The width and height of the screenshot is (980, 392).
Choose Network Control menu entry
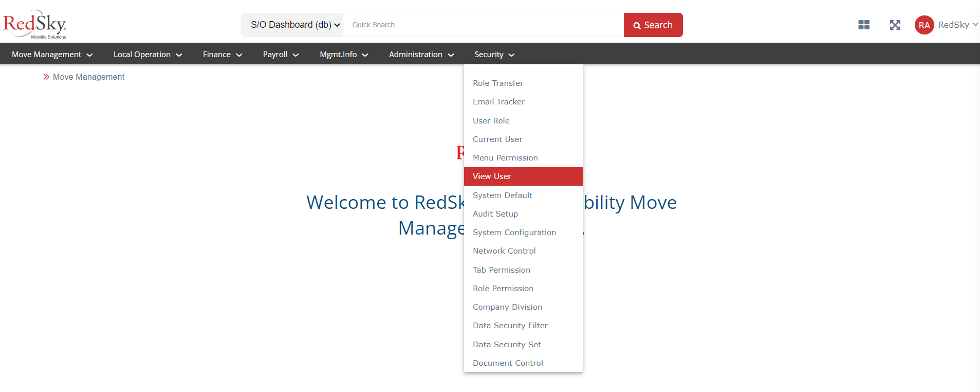click(523, 251)
